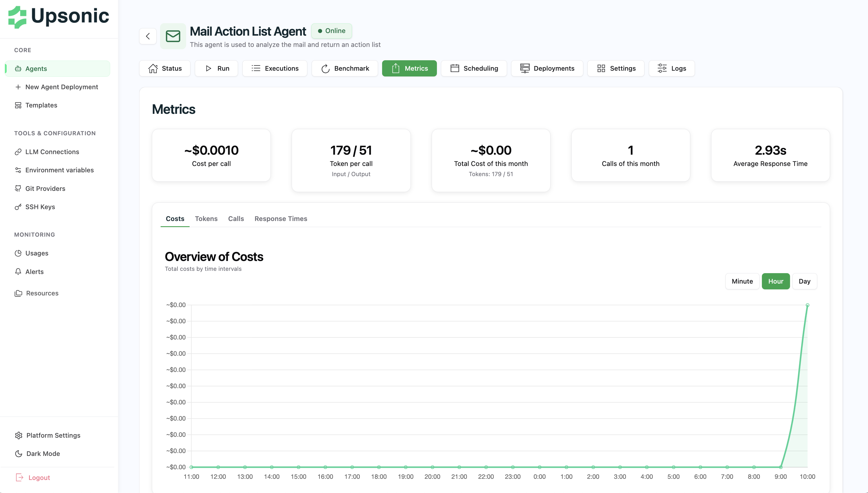Click the final data point on the cost chart
Viewport: 868px width, 493px height.
click(x=808, y=305)
